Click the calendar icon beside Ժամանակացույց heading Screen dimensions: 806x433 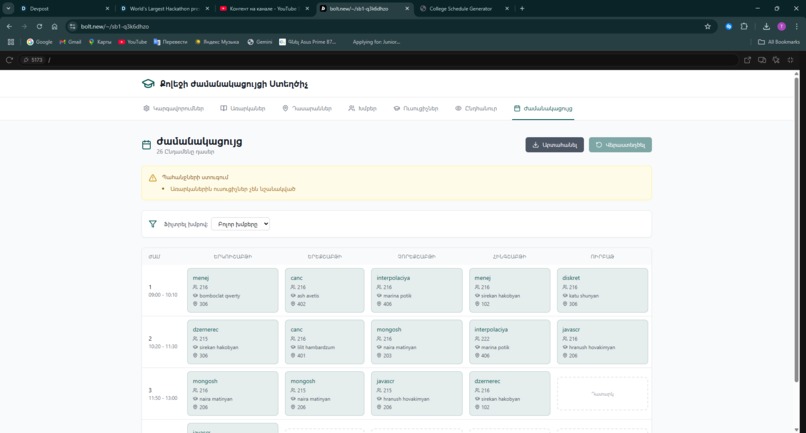[146, 145]
